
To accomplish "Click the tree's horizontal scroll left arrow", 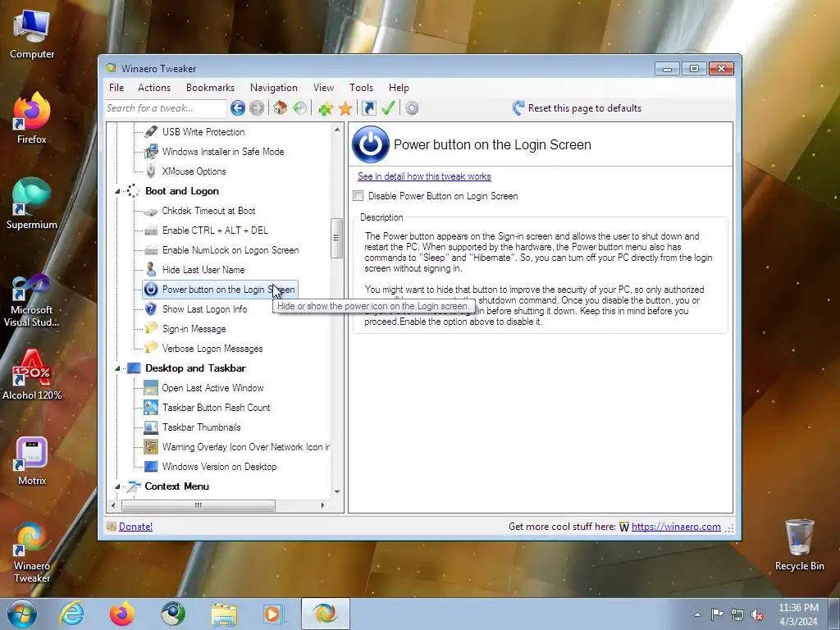I will tap(113, 505).
